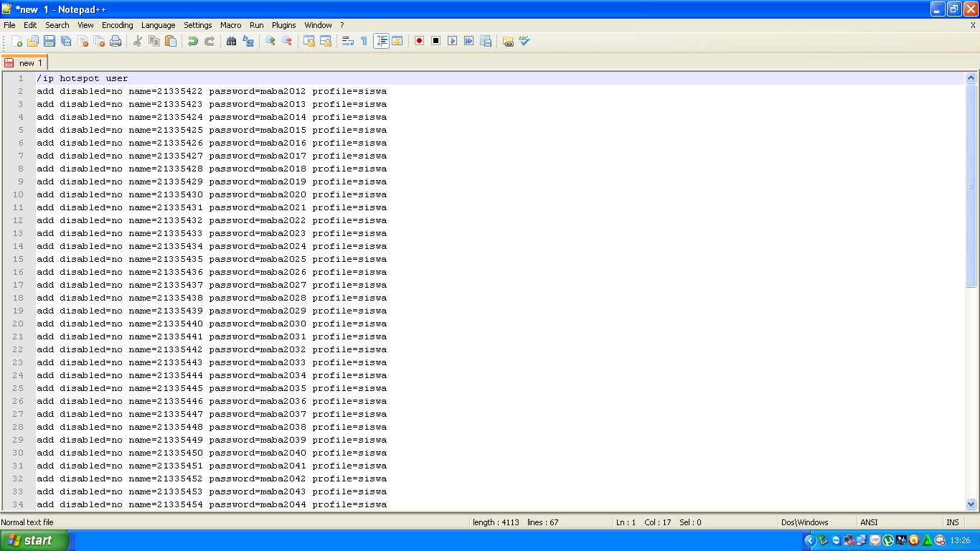Undo the last edit via the green arrow
980x551 pixels.
[192, 42]
